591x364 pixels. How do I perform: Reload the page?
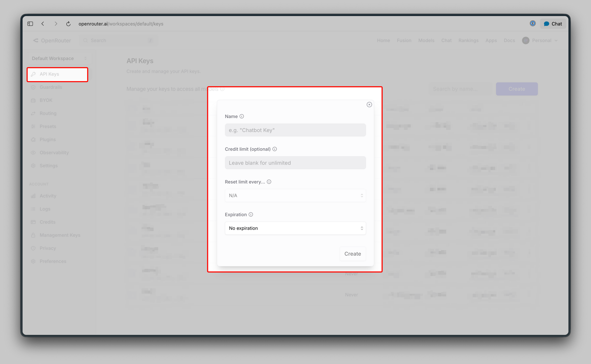pyautogui.click(x=68, y=24)
